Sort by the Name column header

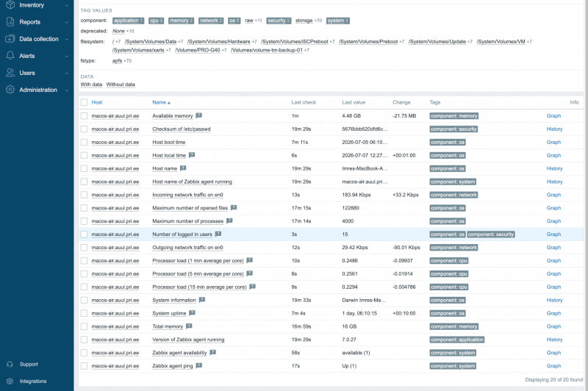(x=161, y=102)
